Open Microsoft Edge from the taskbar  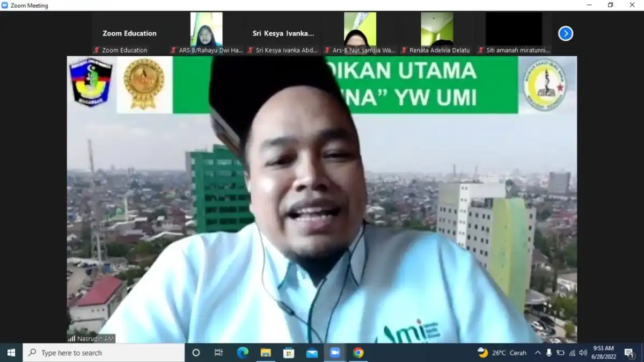[243, 353]
